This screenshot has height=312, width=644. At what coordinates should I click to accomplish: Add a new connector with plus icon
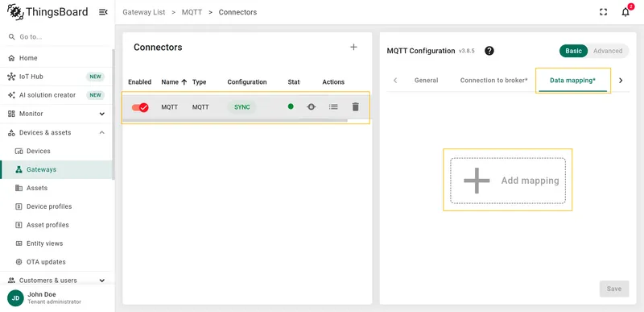(x=353, y=48)
